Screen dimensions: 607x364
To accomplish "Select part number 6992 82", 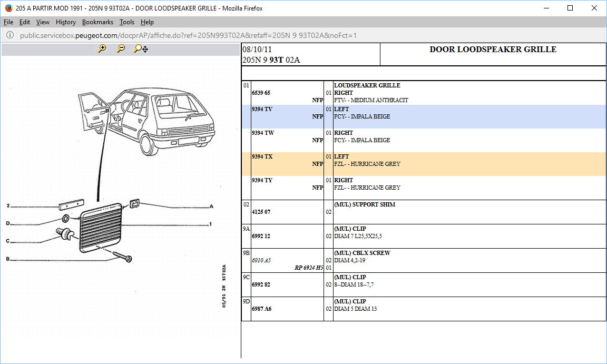I will (261, 284).
